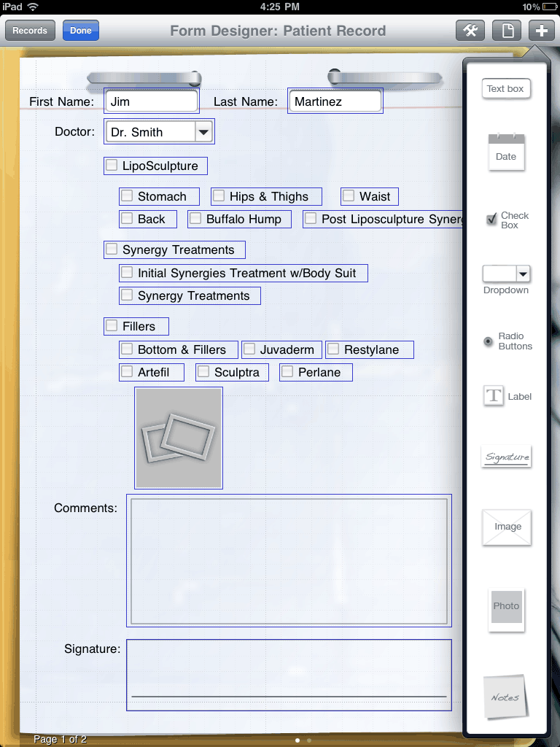Screen dimensions: 560x747
Task: Add a Label element from palette
Action: 507,396
